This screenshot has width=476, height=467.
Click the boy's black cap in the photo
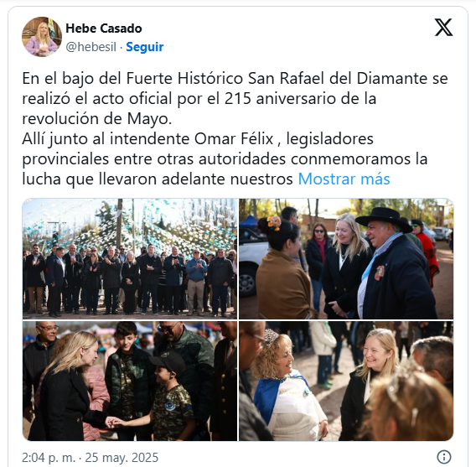(168, 362)
